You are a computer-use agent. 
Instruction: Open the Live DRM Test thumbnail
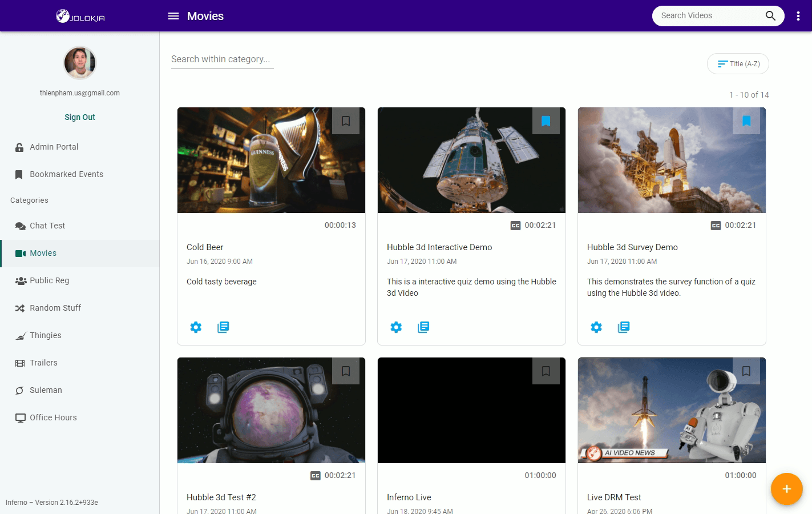(672, 410)
